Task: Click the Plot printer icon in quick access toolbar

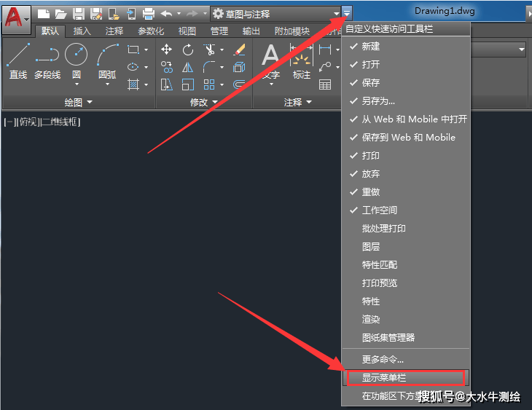Action: click(149, 15)
